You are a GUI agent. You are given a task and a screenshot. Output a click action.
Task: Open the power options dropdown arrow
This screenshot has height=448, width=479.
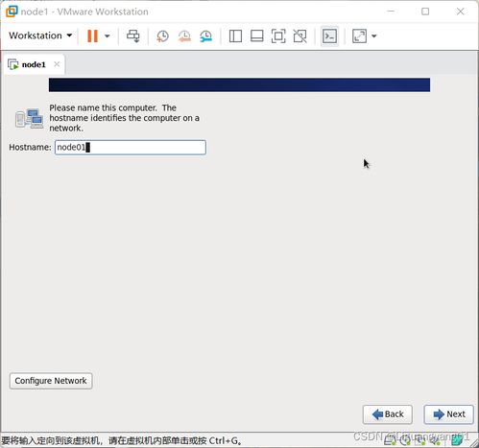[x=108, y=35]
